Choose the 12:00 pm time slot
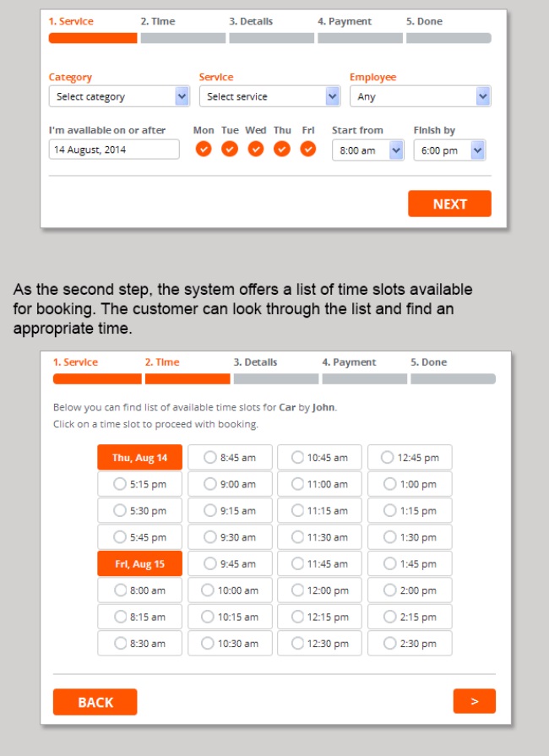The height and width of the screenshot is (756, 549). (x=319, y=590)
